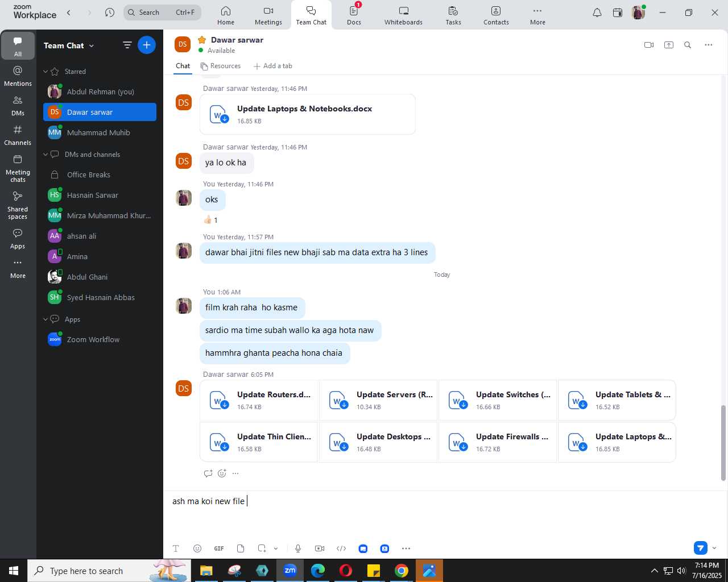
Task: Collapse the Apps section in chat list
Action: pos(45,319)
